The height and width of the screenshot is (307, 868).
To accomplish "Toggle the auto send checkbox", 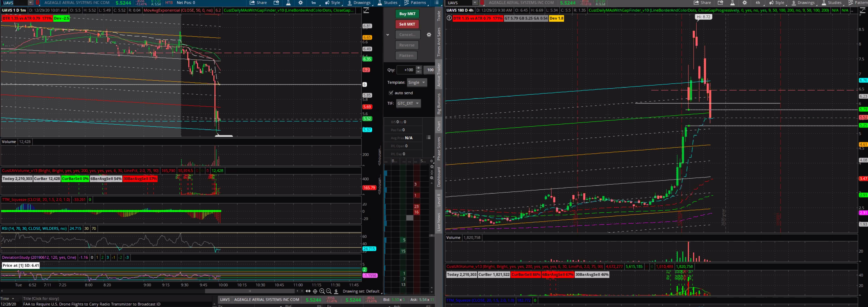I will tap(391, 93).
